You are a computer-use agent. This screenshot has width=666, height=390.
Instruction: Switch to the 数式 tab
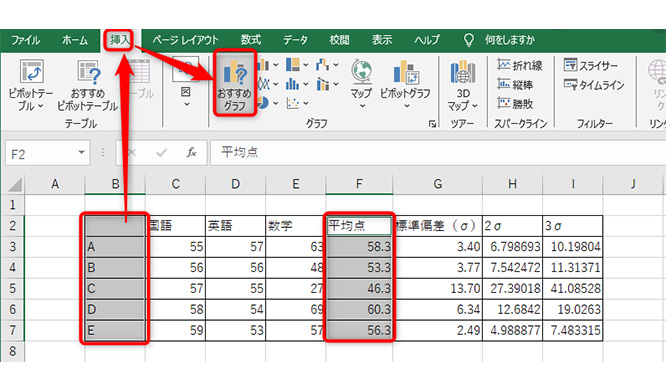(251, 40)
